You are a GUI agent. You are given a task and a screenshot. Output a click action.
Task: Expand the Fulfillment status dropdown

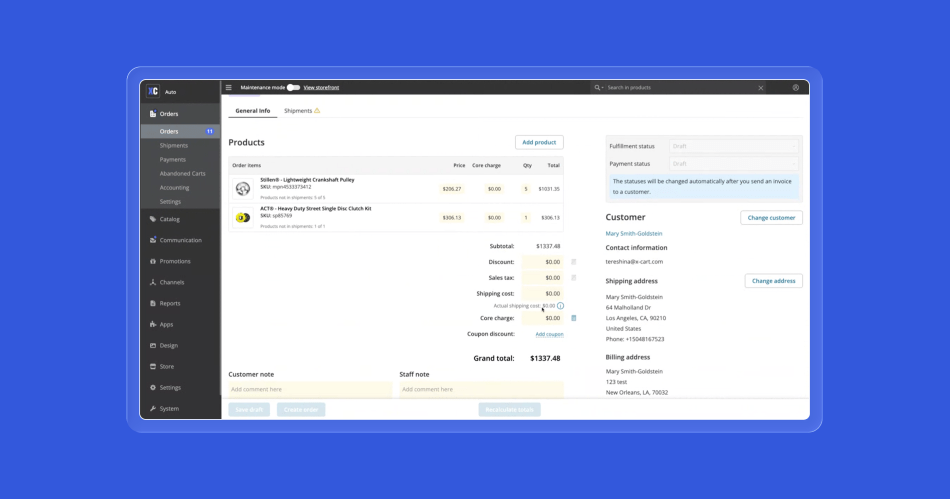pos(734,146)
